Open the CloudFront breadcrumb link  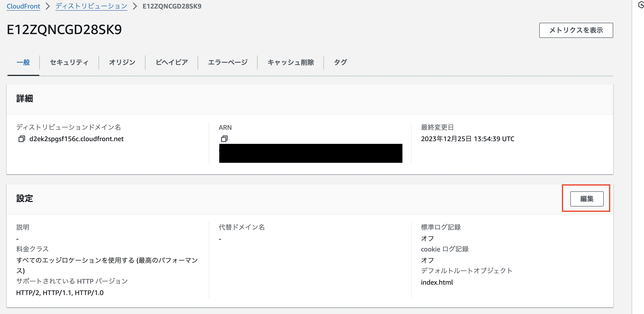tap(23, 6)
